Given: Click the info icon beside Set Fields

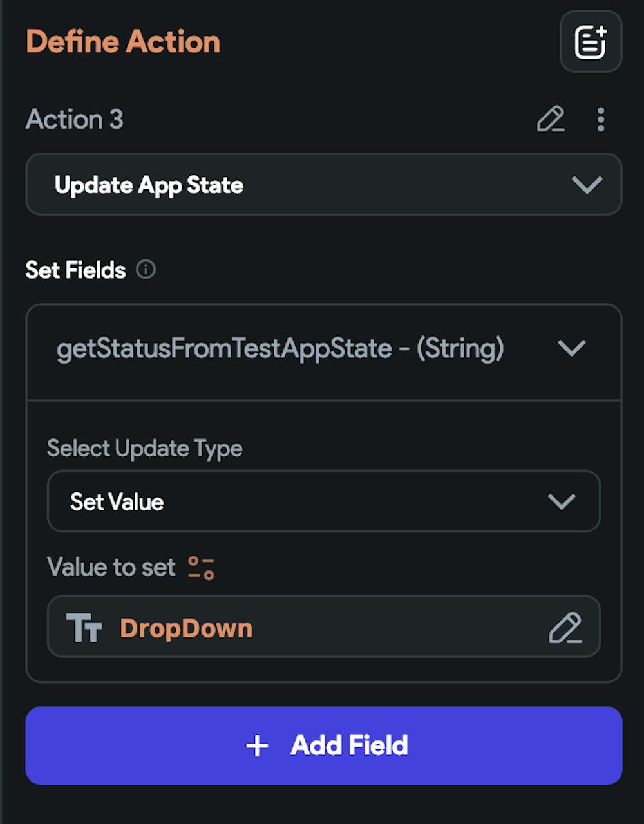Looking at the screenshot, I should (x=146, y=270).
